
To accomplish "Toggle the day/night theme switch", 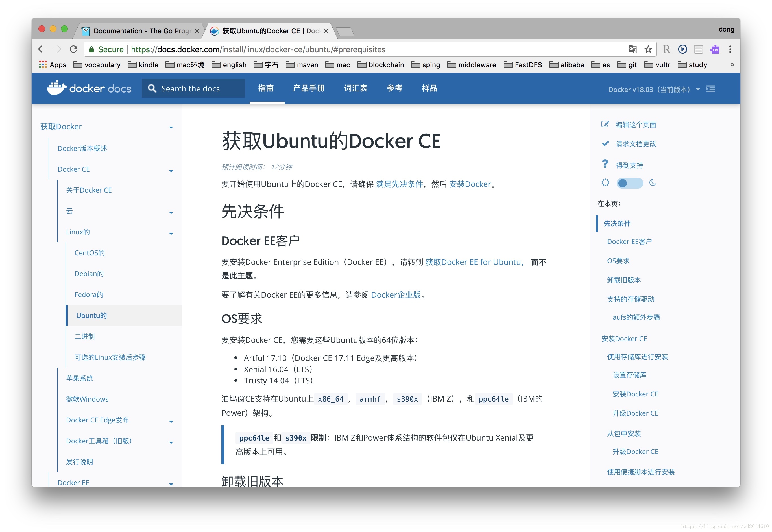I will 629,183.
